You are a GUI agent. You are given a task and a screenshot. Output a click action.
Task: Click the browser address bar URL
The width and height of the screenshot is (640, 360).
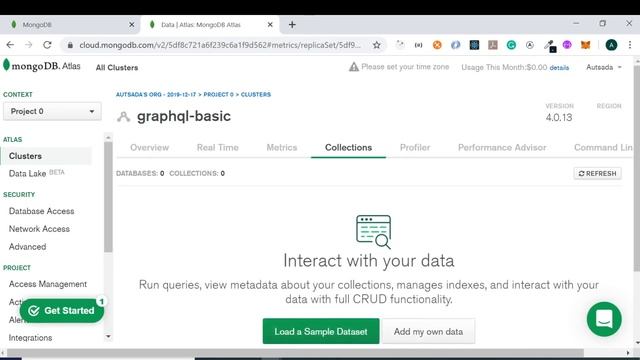click(220, 45)
